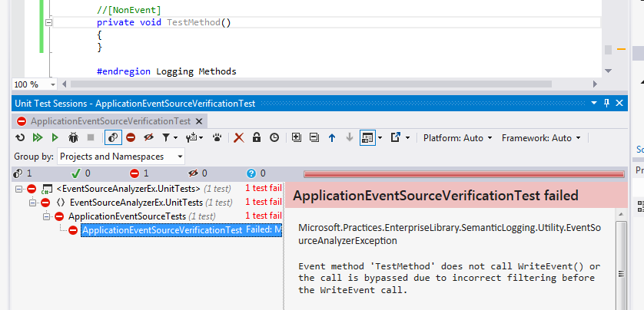The image size is (644, 310).
Task: Click the #endregion Logging Methods line
Action: click(x=166, y=71)
